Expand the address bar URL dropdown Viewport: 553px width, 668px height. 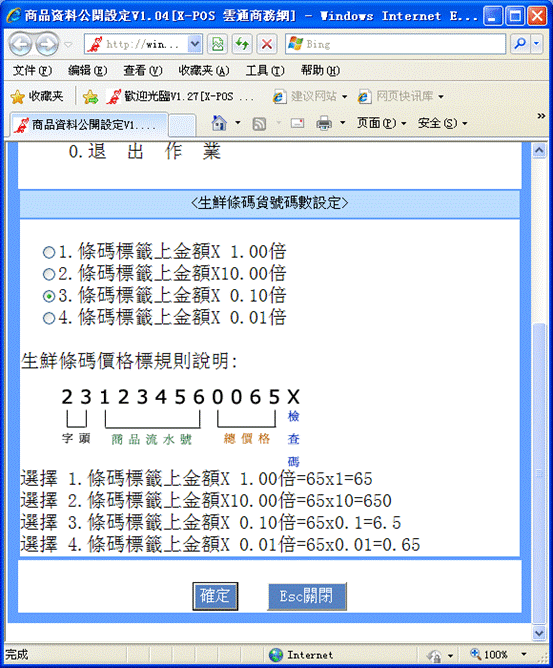click(195, 44)
